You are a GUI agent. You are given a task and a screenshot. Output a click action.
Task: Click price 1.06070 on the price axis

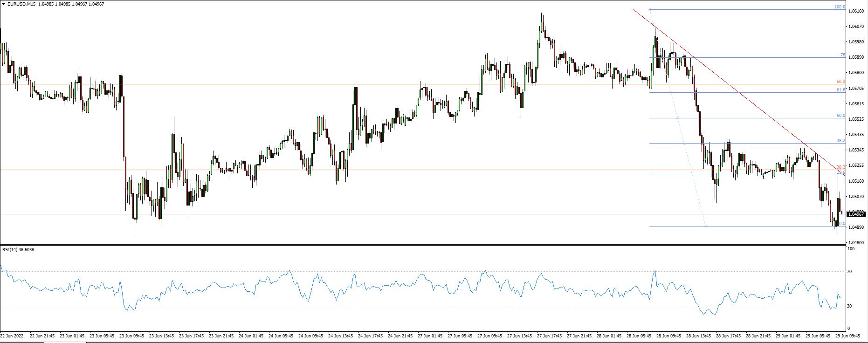click(856, 26)
